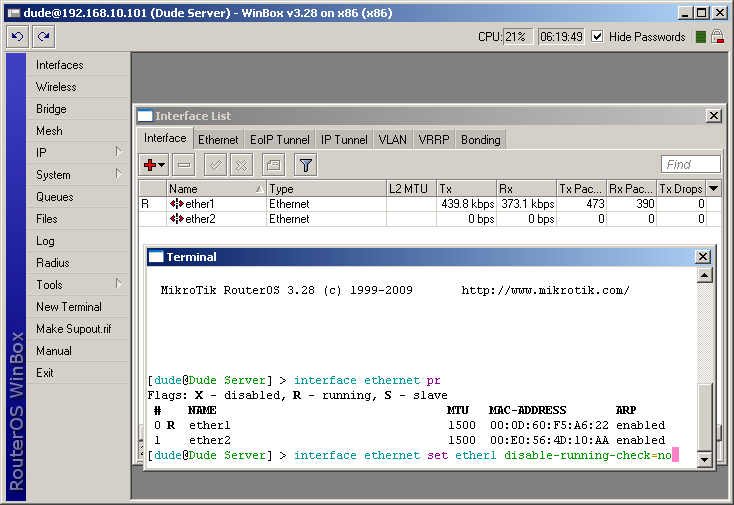Click the ether2 interface row icon

click(x=176, y=219)
